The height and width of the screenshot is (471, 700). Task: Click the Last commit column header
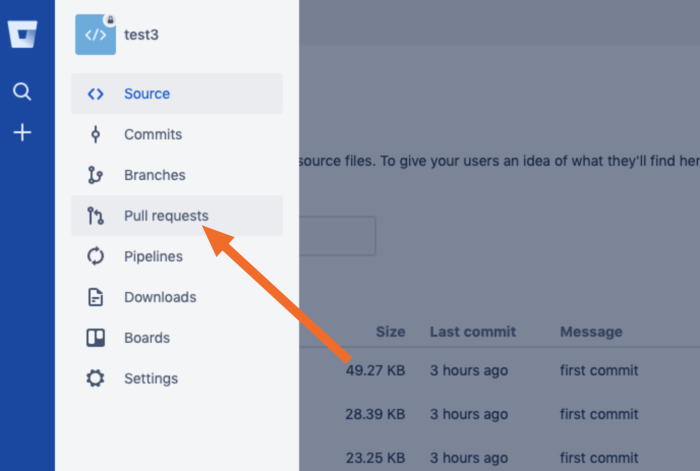coord(473,332)
